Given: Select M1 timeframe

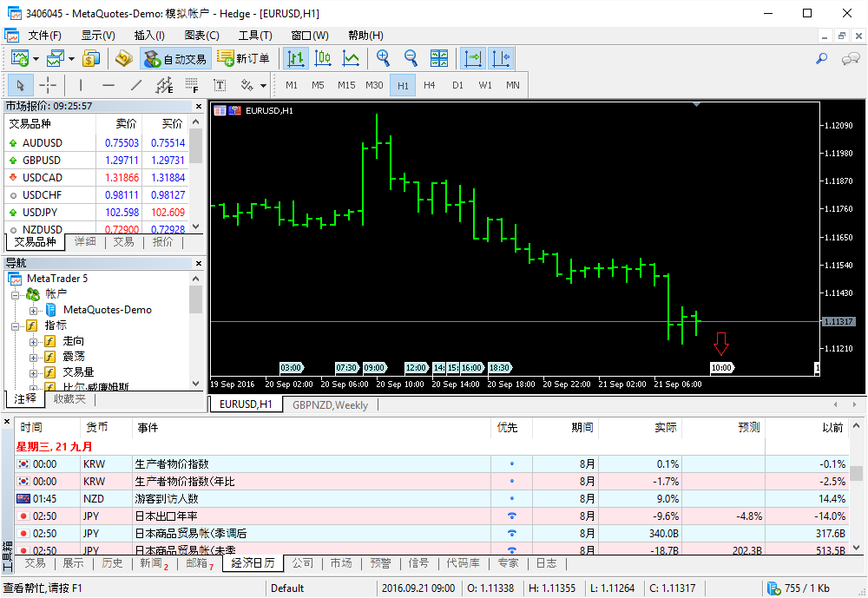Looking at the screenshot, I should (x=292, y=85).
